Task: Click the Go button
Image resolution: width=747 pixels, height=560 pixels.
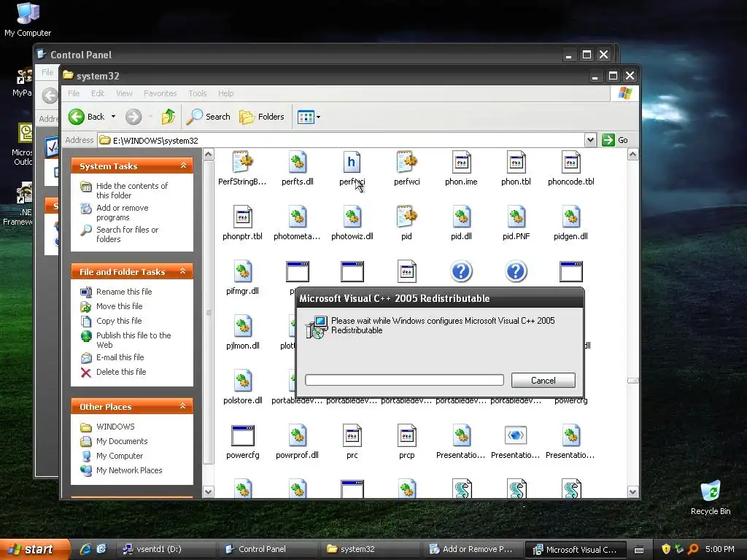Action: (615, 140)
